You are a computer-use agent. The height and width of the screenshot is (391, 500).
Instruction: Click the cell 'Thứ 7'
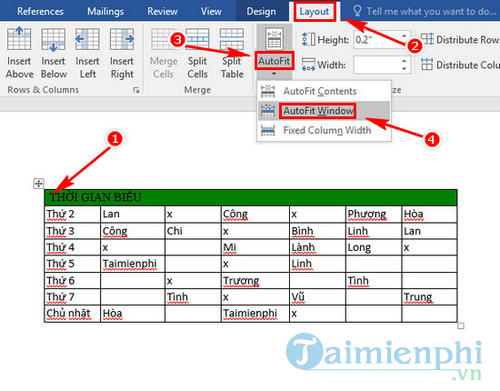pos(72,297)
